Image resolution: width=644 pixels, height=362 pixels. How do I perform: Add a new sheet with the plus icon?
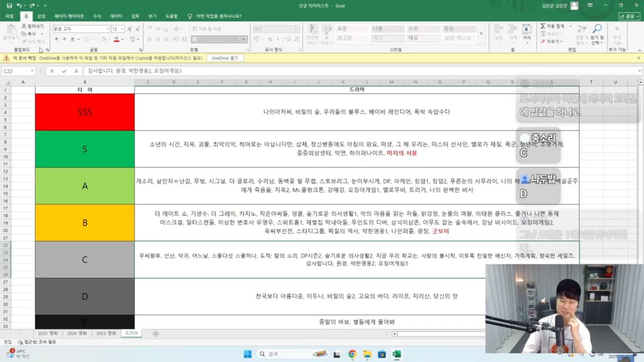[155, 333]
